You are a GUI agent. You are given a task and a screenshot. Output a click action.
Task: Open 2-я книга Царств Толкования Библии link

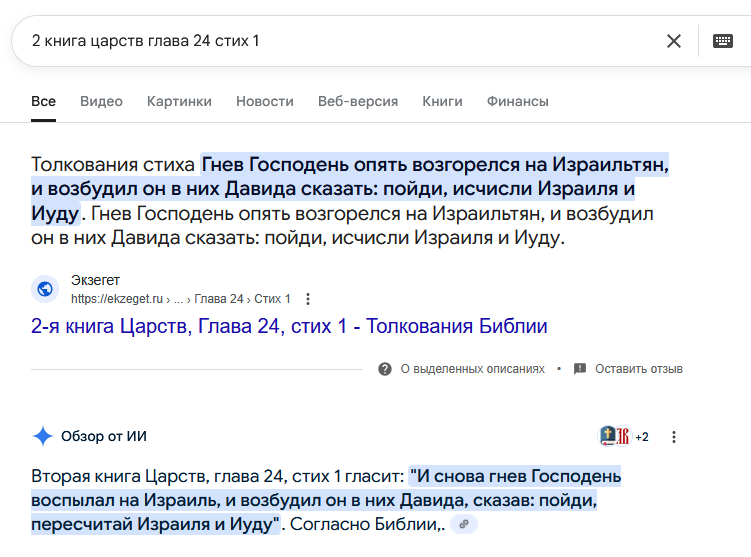pos(289,326)
